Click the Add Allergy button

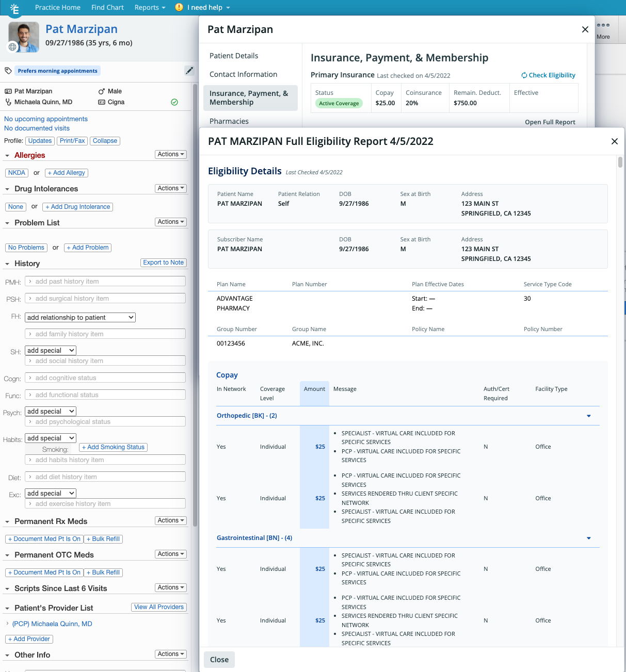point(66,173)
